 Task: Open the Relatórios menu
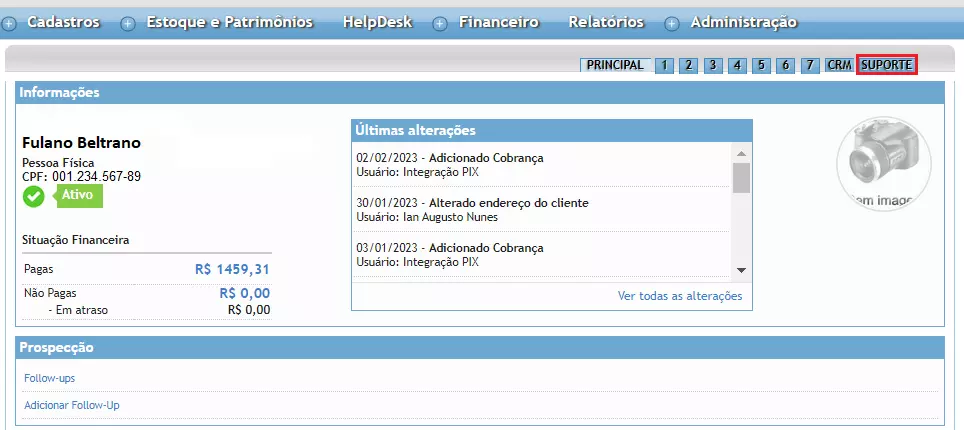coord(606,22)
